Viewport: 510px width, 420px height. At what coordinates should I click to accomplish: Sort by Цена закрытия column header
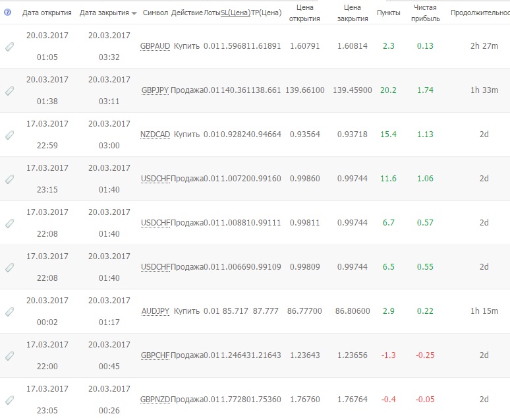pos(353,13)
